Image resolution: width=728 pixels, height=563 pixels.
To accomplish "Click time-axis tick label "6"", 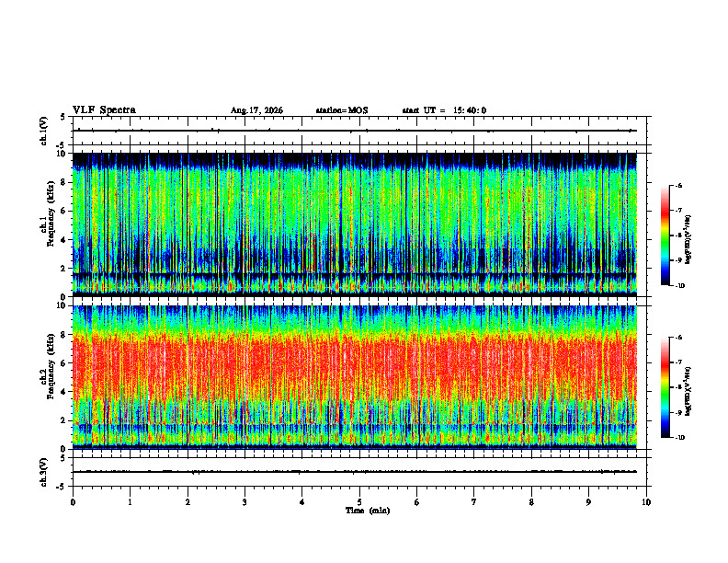I will tap(416, 502).
